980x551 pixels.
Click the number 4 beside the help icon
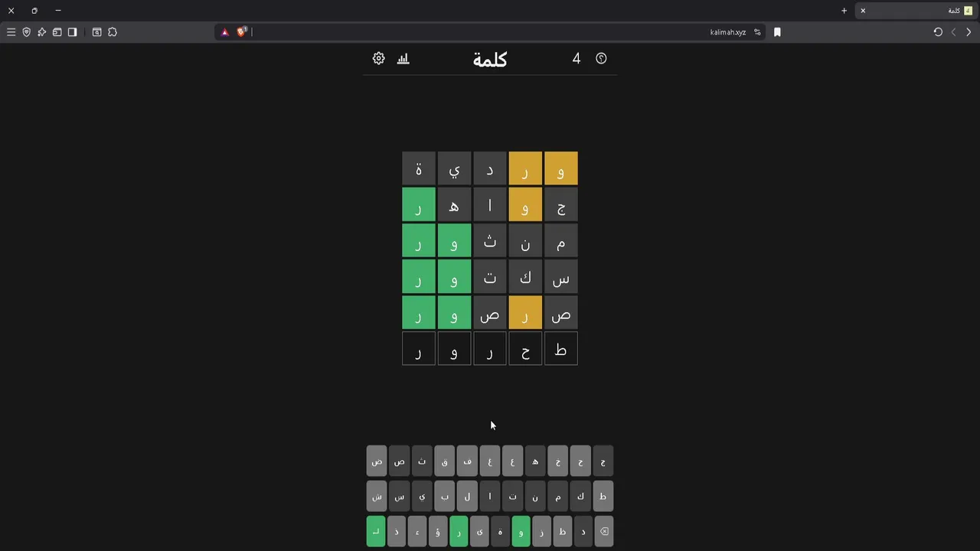[577, 58]
